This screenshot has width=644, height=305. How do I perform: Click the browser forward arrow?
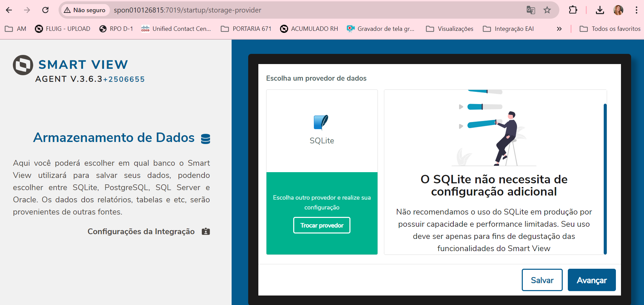coord(27,10)
